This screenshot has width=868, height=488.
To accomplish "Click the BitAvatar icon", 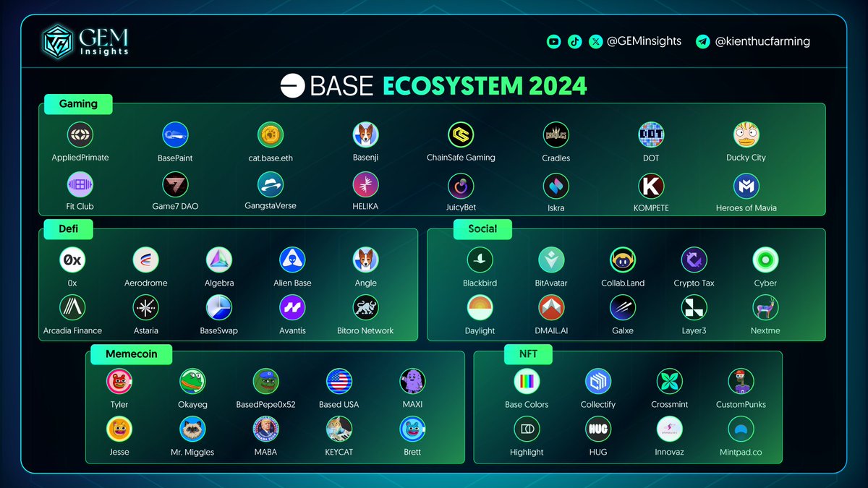I will (x=551, y=260).
